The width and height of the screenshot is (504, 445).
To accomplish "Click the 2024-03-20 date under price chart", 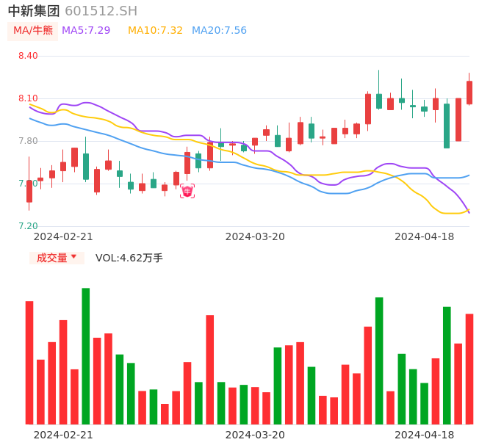I will [x=255, y=236].
